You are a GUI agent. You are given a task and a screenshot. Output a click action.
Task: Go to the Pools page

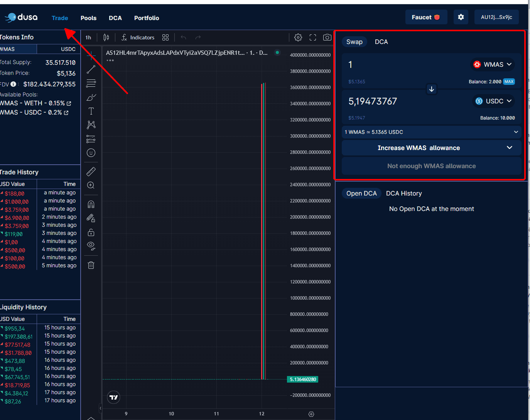[88, 18]
